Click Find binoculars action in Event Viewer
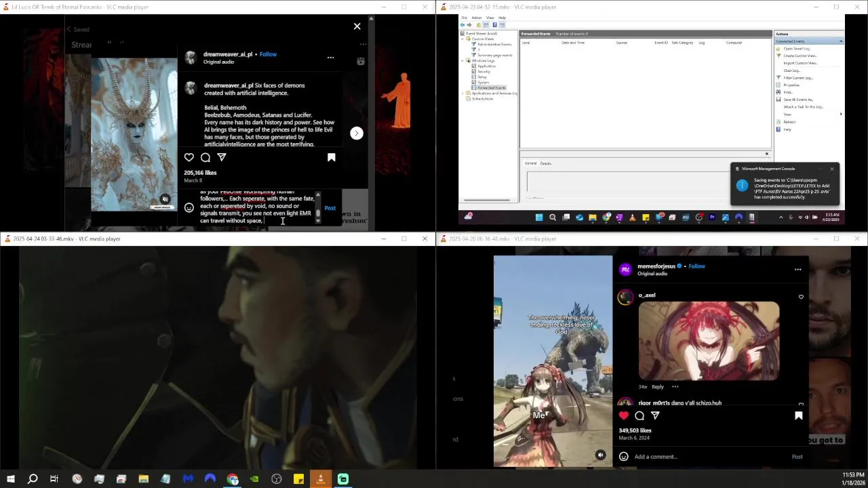 pyautogui.click(x=787, y=92)
